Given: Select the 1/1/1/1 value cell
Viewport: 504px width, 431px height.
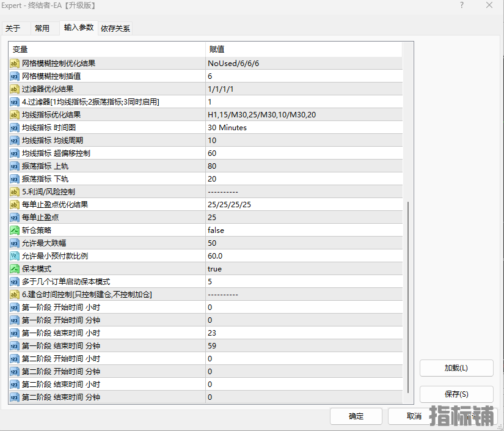Looking at the screenshot, I should pyautogui.click(x=304, y=89).
